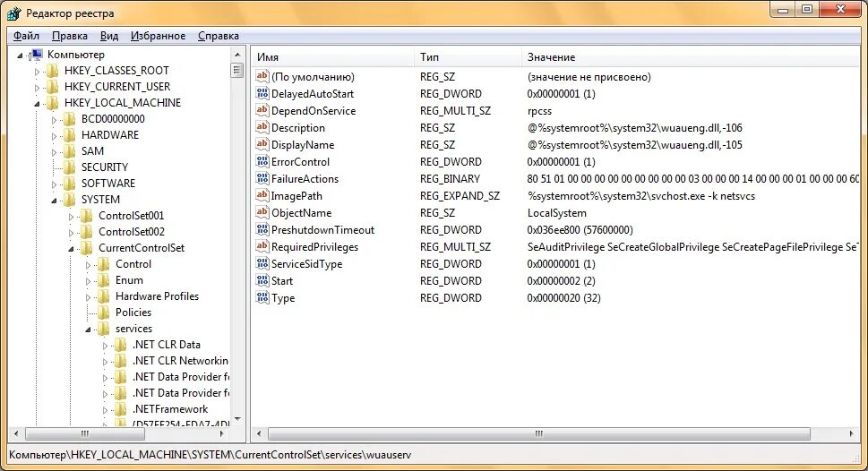Click the HKEY_CURRENT_USER folder icon
868x471 pixels.
point(53,86)
